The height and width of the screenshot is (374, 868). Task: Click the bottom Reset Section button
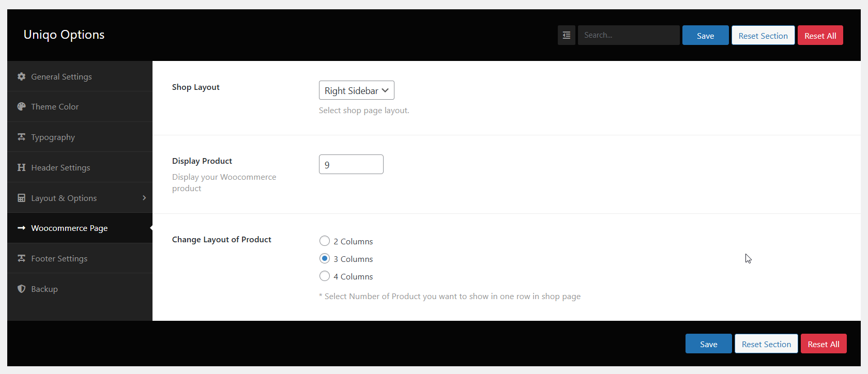[x=766, y=344]
